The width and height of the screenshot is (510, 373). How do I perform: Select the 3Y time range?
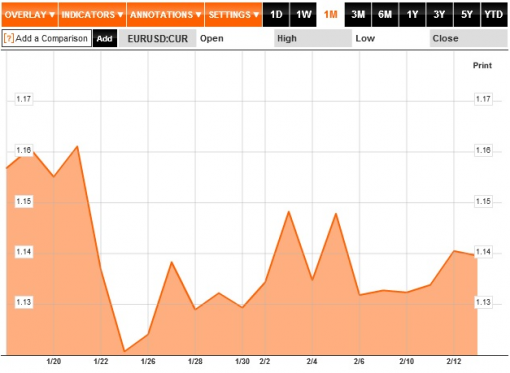pos(439,15)
